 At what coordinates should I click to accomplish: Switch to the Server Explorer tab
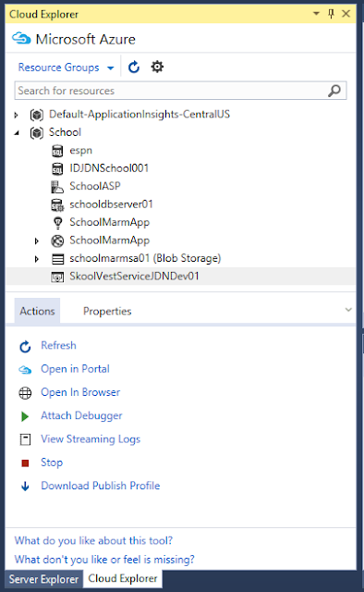coord(43,579)
